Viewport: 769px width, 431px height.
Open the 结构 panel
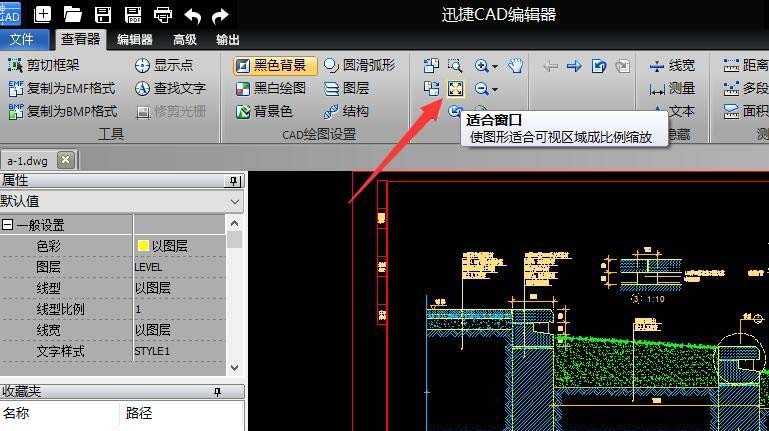click(346, 111)
